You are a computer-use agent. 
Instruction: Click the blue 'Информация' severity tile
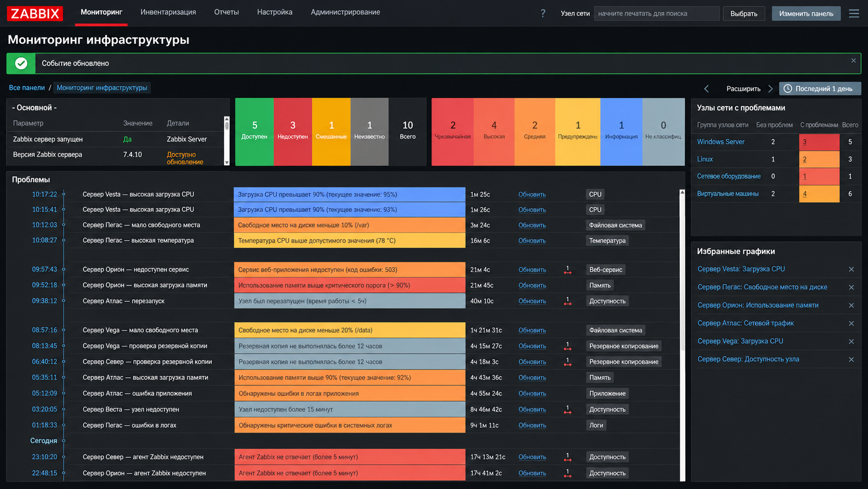pos(621,132)
